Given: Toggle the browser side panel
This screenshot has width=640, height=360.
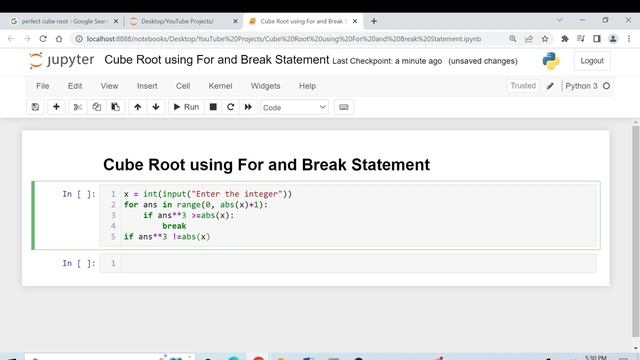Looking at the screenshot, I should click(x=597, y=39).
